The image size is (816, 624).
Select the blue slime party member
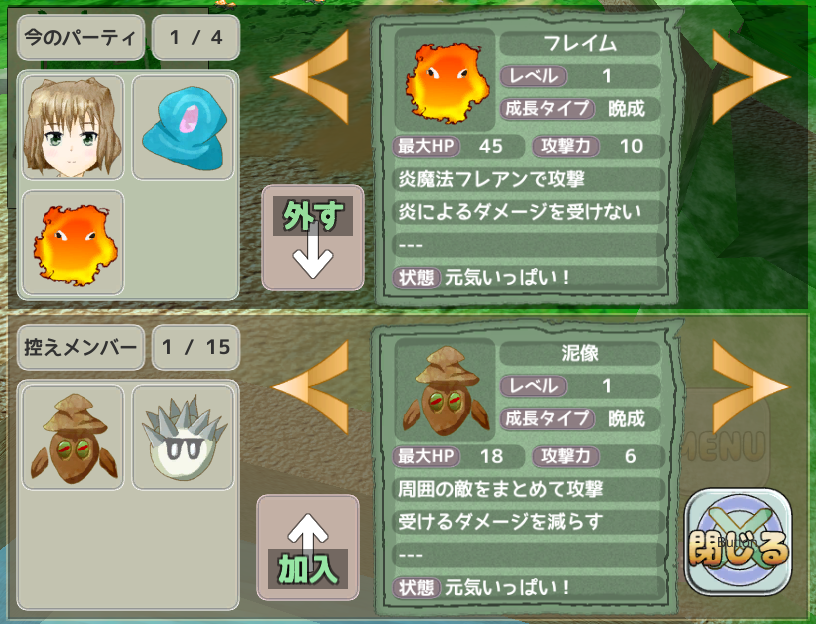pyautogui.click(x=183, y=127)
